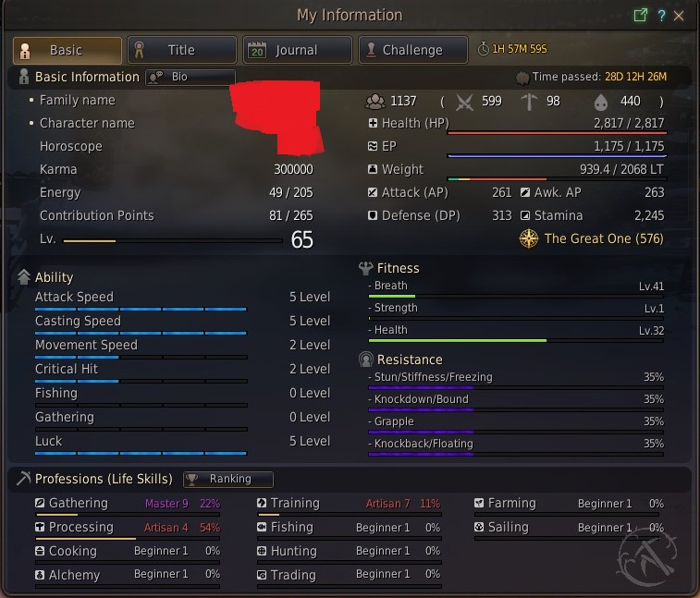Open the life skills Ranking button
700x598 pixels.
pyautogui.click(x=228, y=480)
